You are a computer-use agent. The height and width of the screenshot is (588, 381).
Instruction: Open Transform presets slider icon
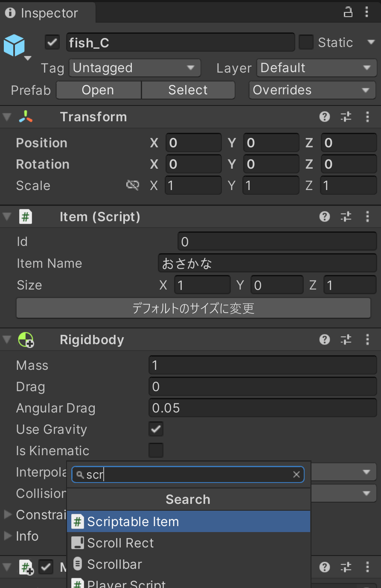coord(346,117)
